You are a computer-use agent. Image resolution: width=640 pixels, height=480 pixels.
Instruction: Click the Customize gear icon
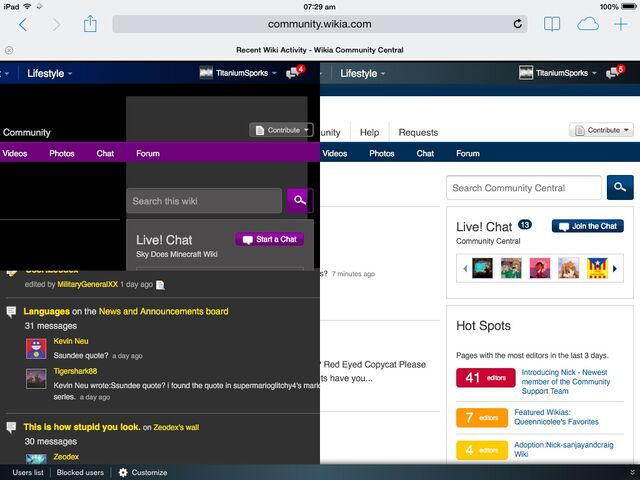tap(123, 472)
